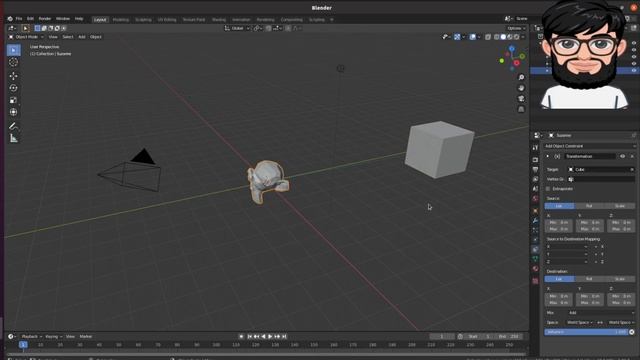Collapse the Transformation constraint panel

click(x=548, y=156)
